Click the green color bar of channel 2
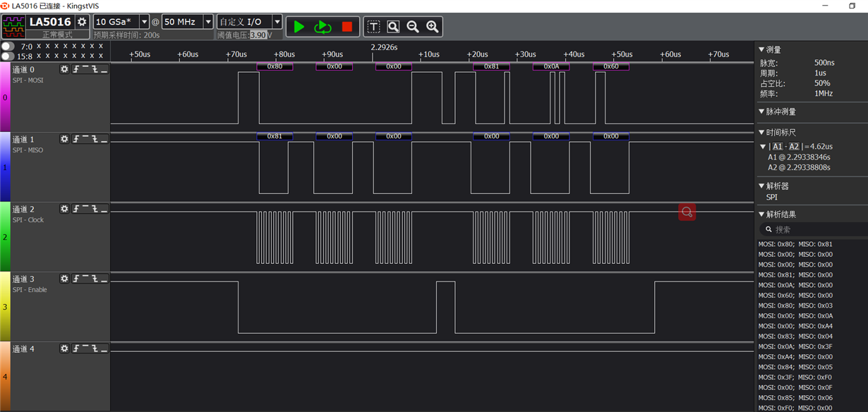 pos(5,236)
